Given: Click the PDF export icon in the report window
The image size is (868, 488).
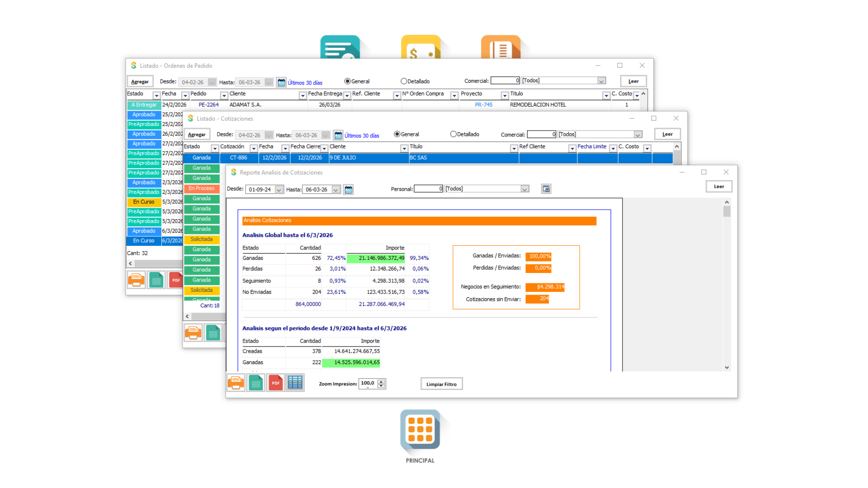Looking at the screenshot, I should 275,383.
